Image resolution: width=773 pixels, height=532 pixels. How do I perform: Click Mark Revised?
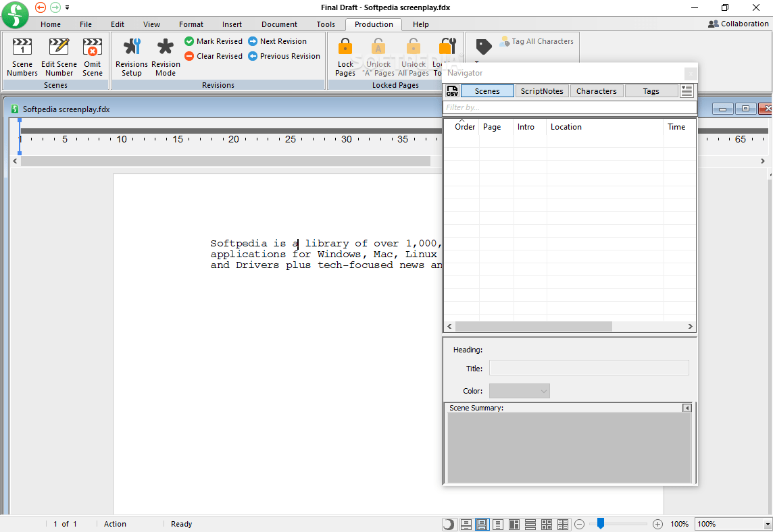pyautogui.click(x=214, y=41)
